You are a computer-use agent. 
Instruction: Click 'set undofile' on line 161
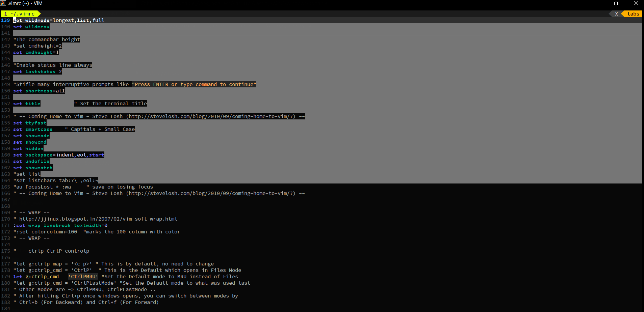31,161
